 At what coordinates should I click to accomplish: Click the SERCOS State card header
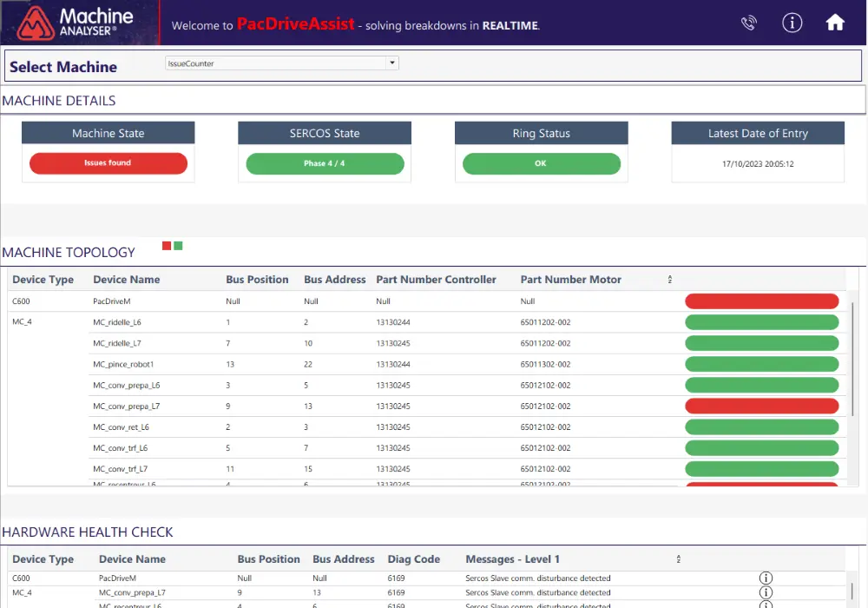click(325, 133)
